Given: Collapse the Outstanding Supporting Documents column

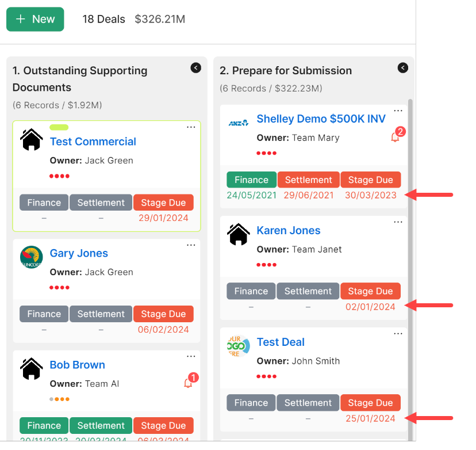Looking at the screenshot, I should tap(196, 68).
